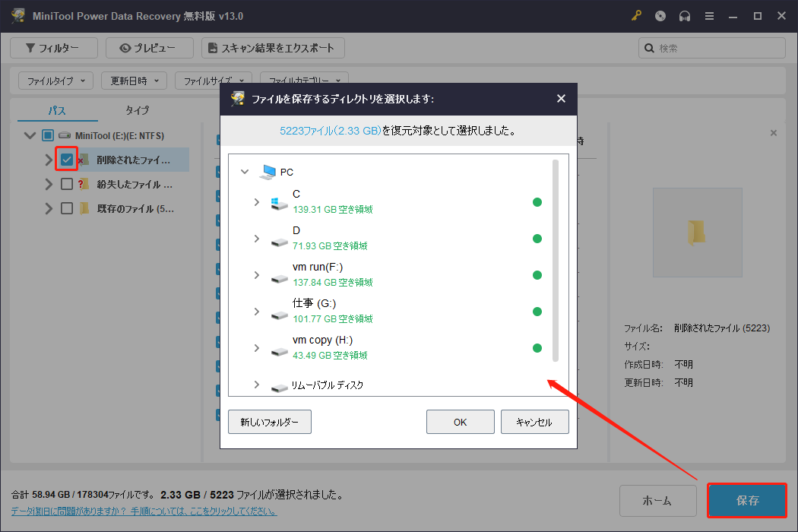798x532 pixels.
Task: Click the folder preview thumbnail
Action: [698, 233]
